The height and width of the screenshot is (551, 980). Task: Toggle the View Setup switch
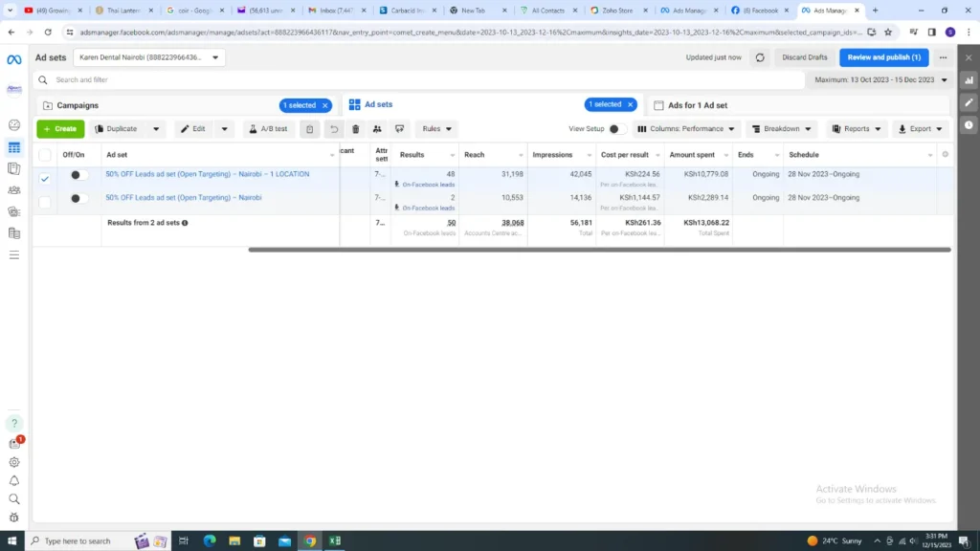tap(617, 129)
